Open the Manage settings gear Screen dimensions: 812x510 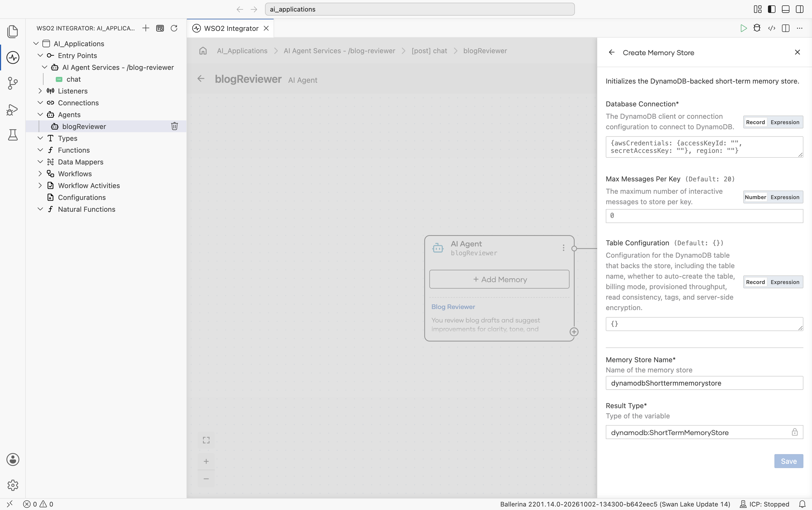point(13,485)
